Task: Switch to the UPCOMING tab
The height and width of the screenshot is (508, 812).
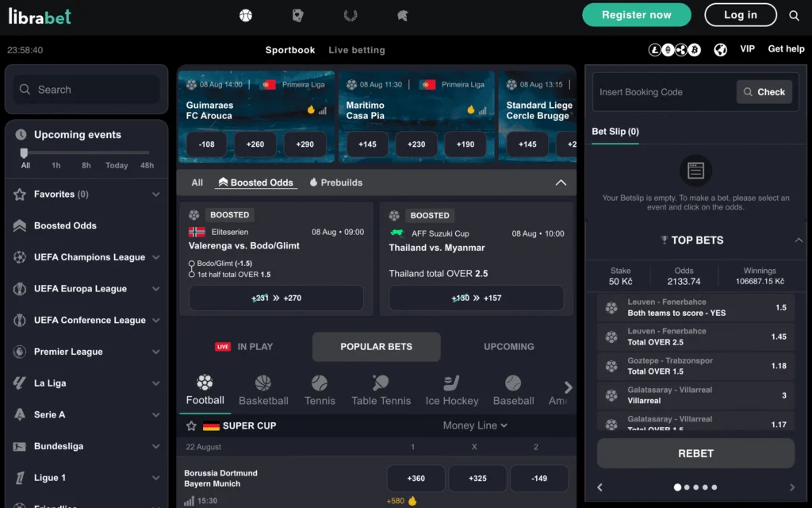Action: [508, 347]
